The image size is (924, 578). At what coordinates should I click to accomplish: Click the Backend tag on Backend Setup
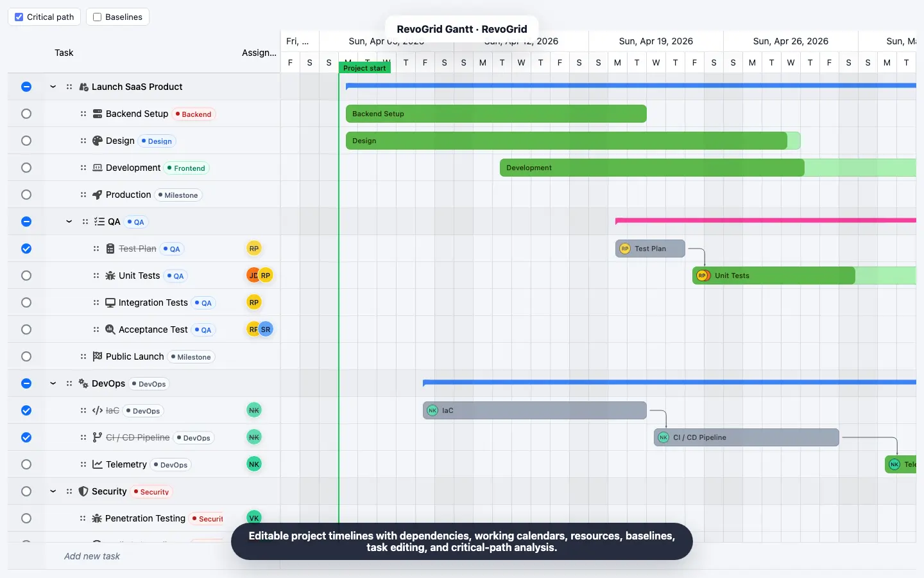click(194, 114)
